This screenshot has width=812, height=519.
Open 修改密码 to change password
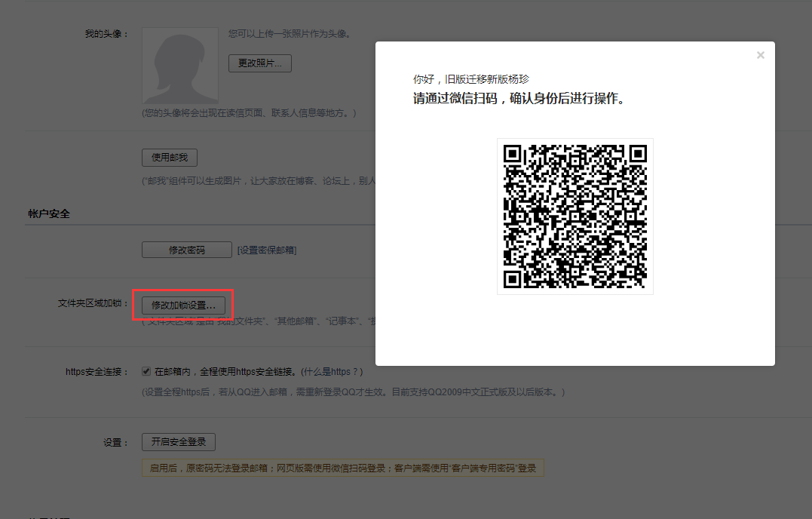pyautogui.click(x=186, y=250)
